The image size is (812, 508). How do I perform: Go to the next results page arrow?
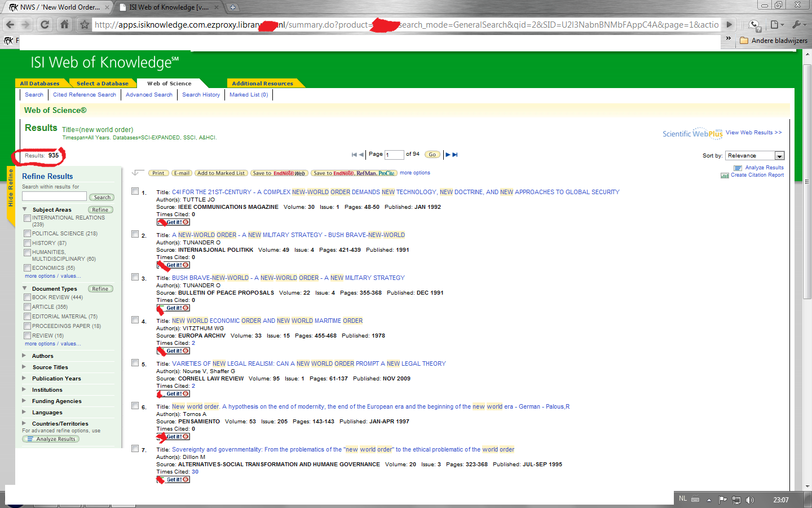448,155
